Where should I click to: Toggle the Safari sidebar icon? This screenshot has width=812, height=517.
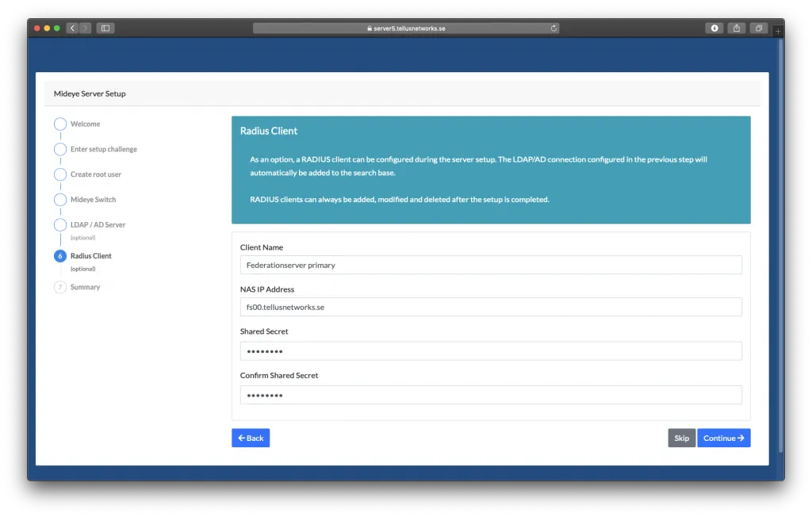pyautogui.click(x=105, y=28)
